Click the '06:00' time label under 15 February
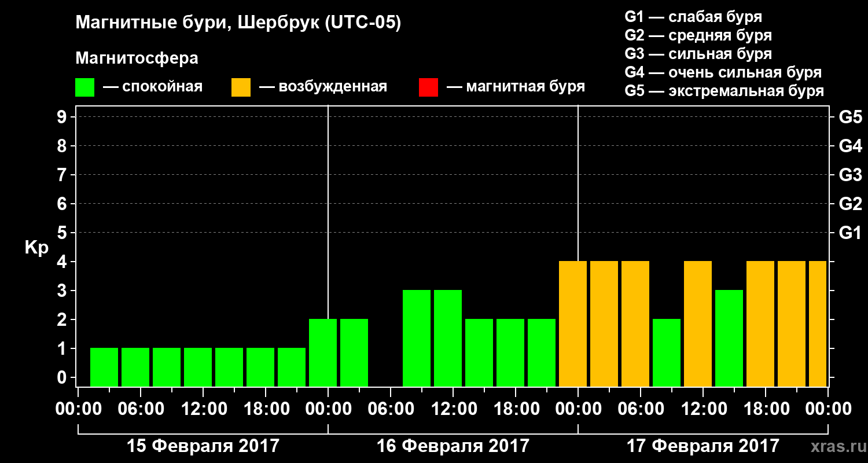Screen dimensions: 868x463 (x=141, y=409)
